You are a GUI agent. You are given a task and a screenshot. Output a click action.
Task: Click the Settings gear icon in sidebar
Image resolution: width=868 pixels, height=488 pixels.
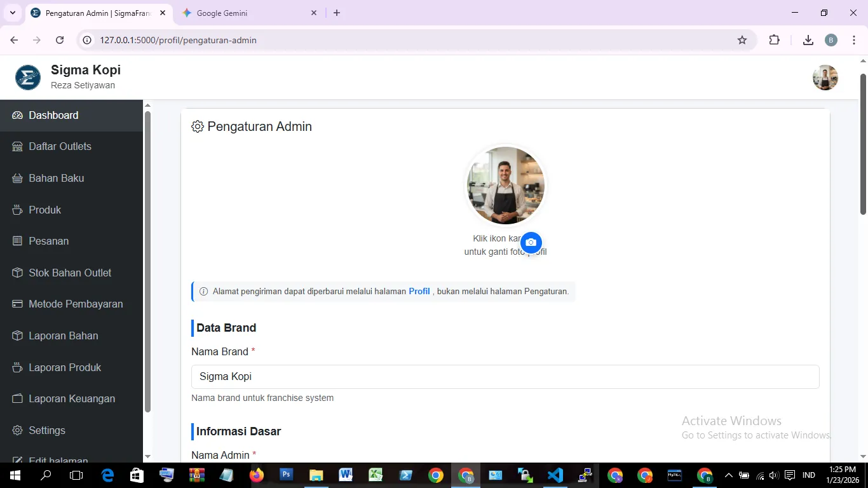click(17, 430)
